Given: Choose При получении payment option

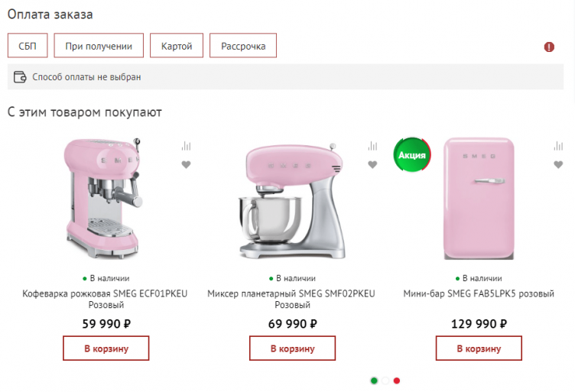Looking at the screenshot, I should 104,46.
